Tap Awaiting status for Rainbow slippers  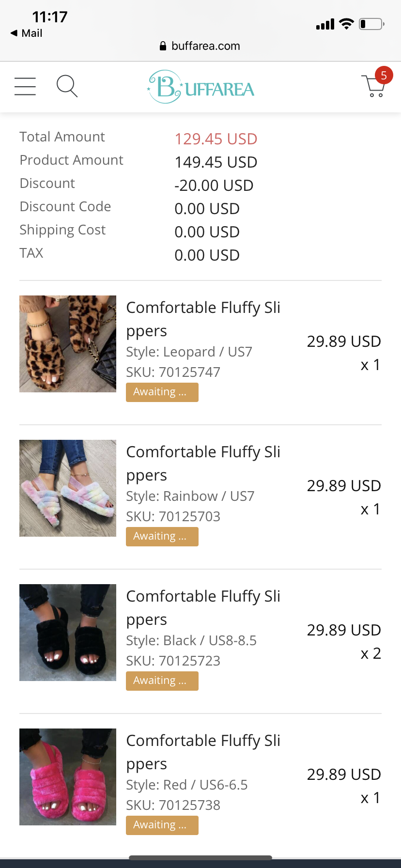pyautogui.click(x=162, y=537)
